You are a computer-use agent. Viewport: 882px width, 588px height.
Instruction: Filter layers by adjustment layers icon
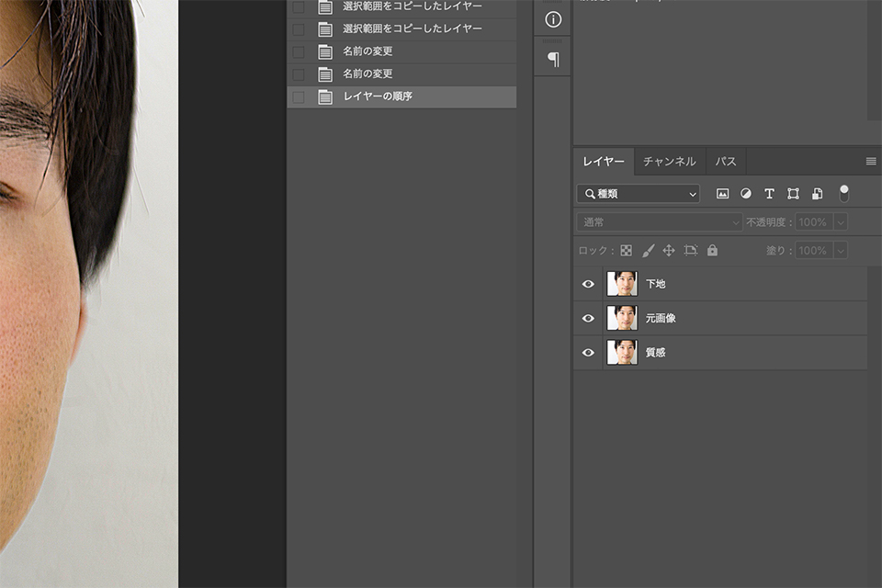tap(746, 194)
